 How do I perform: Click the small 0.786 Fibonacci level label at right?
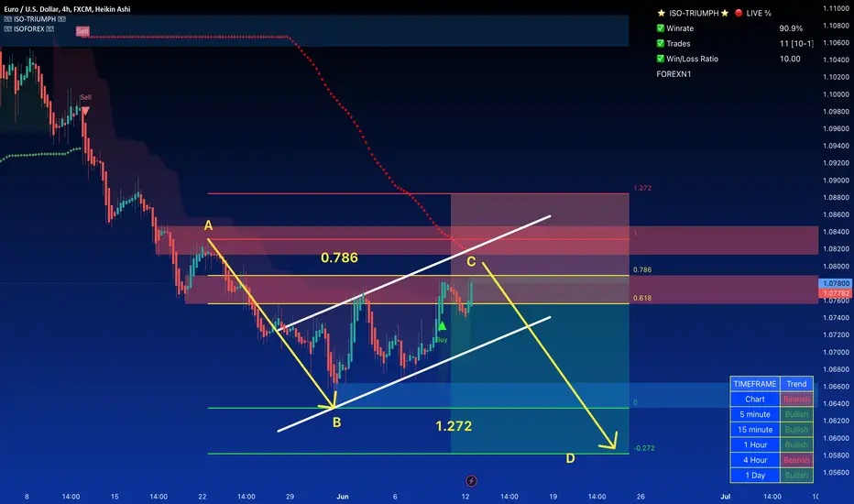[642, 269]
